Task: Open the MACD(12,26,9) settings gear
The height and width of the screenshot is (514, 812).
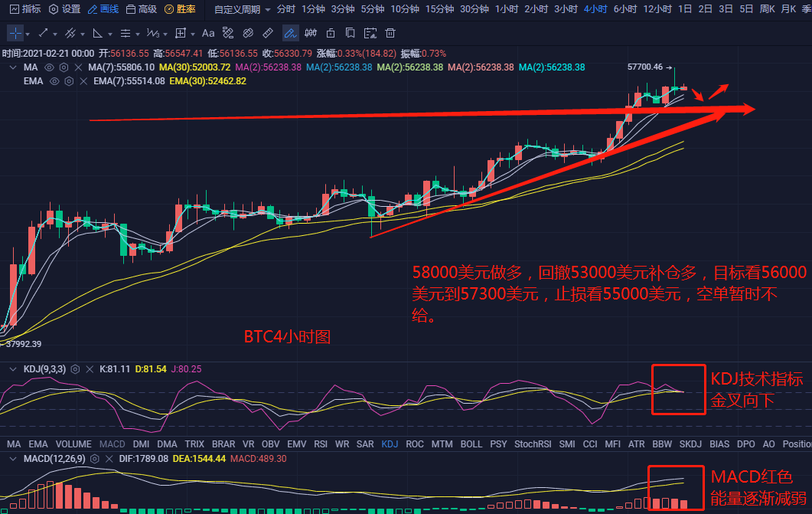Action: tap(95, 458)
